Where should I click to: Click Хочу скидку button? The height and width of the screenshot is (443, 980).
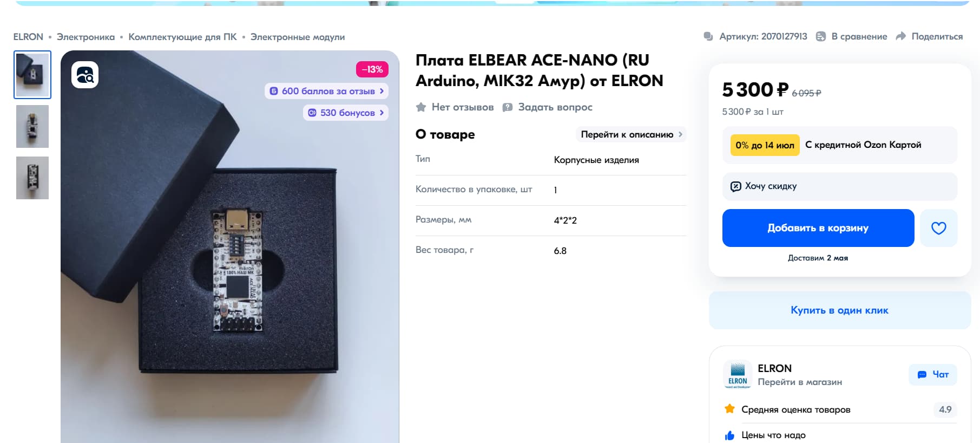pos(840,186)
